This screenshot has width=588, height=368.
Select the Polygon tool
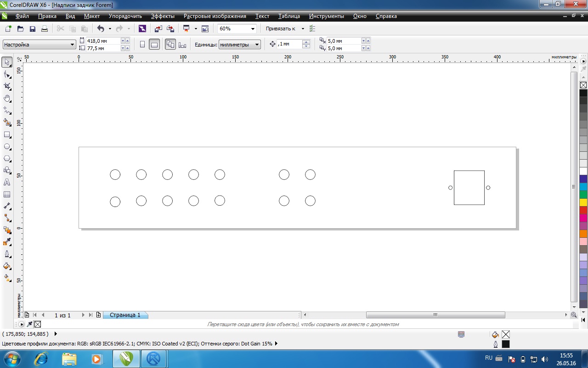pyautogui.click(x=7, y=159)
